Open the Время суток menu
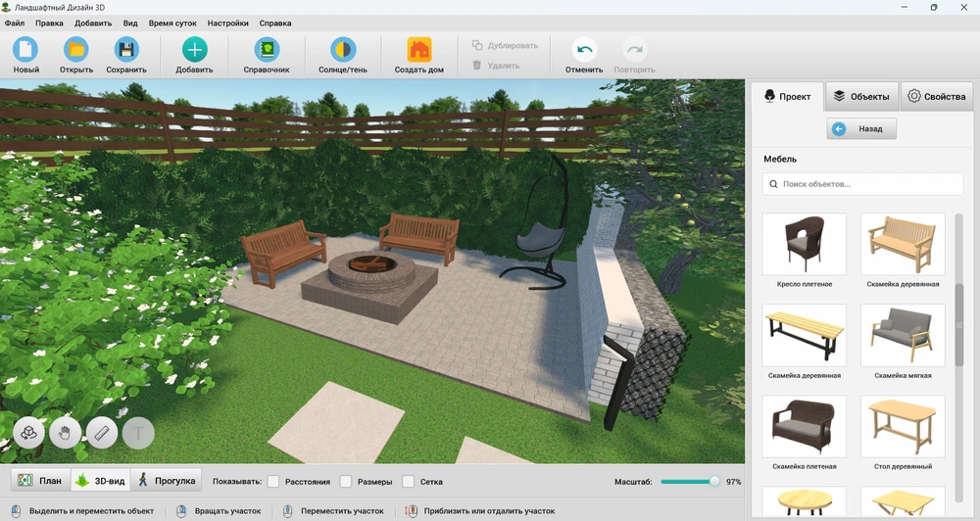Viewport: 980px width, 521px height. click(x=172, y=23)
